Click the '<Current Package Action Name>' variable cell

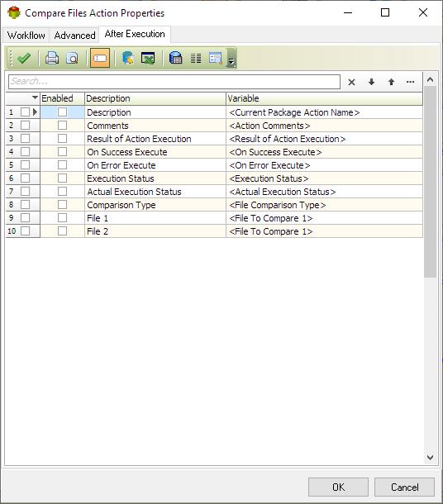[x=324, y=112]
